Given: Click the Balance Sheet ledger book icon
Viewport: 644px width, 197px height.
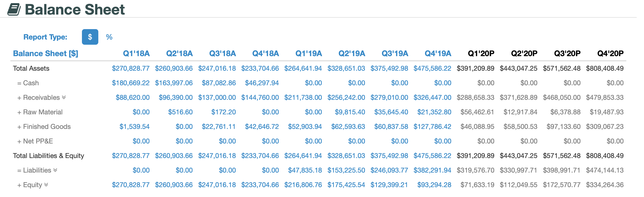Looking at the screenshot, I should click(14, 10).
